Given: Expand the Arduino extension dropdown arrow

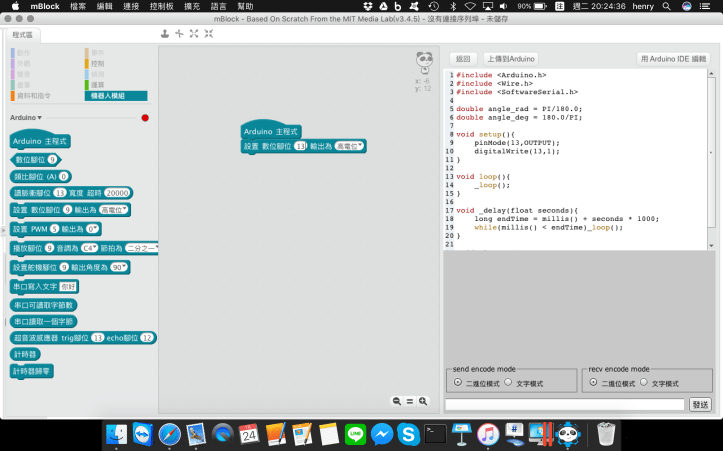Looking at the screenshot, I should pos(39,118).
